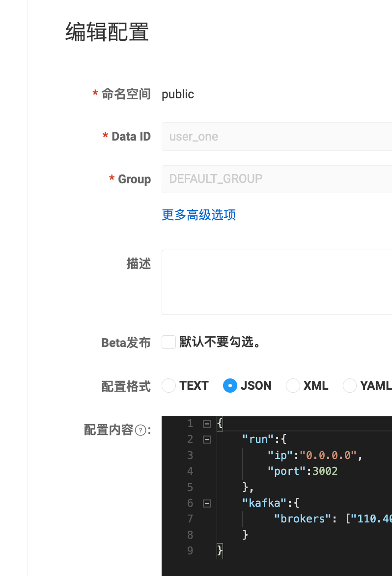The image size is (392, 576).
Task: Click the "kafka" key in editor
Action: [x=264, y=503]
